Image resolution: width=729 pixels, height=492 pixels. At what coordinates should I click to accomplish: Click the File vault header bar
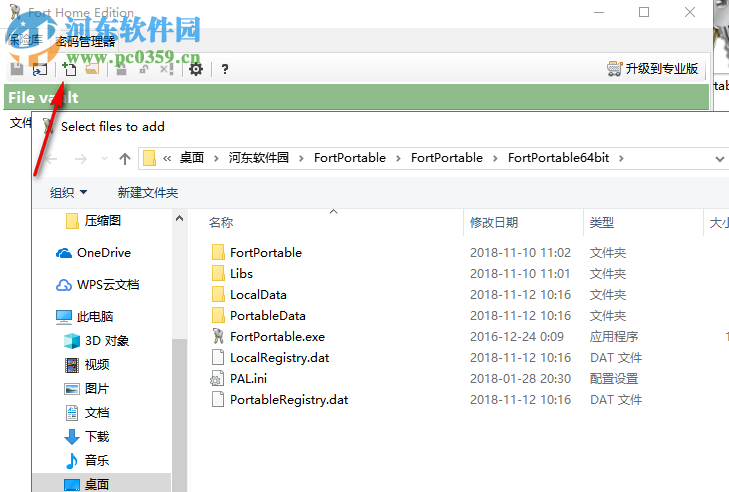356,97
